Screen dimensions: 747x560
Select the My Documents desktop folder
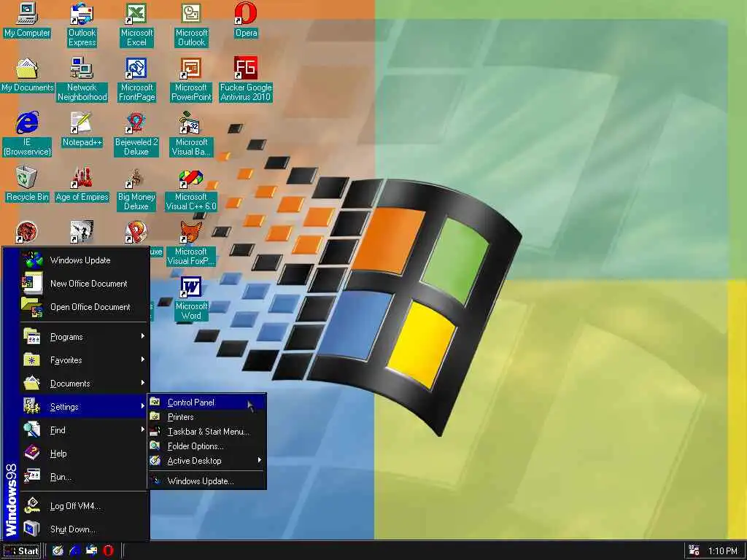coord(27,75)
